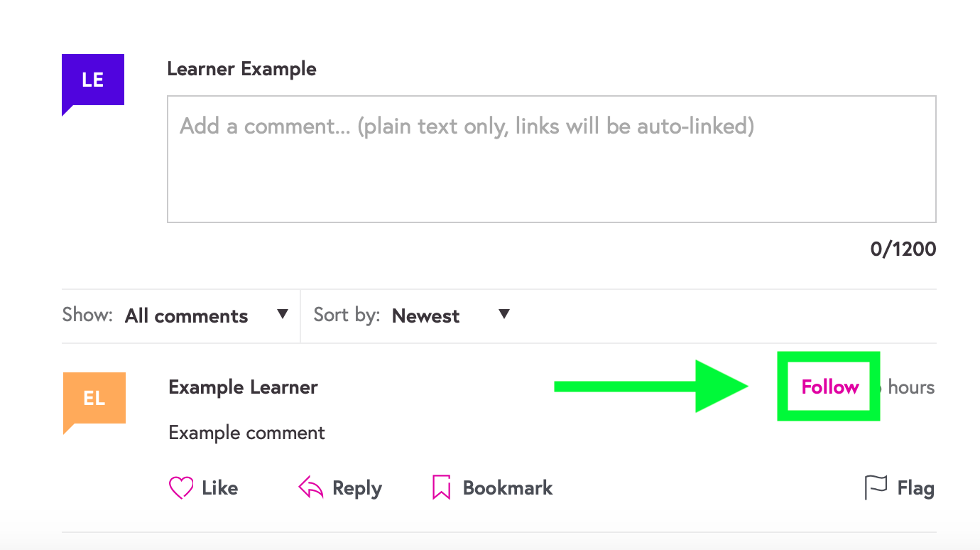Click the flag icon on the comment
This screenshot has height=550, width=980.
876,488
